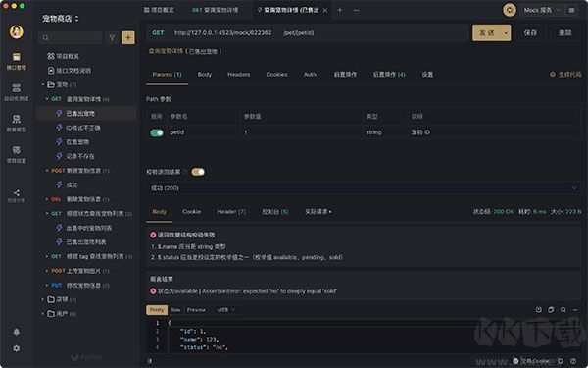Download the response with the save icon
Viewport: 588px width, 368px height.
tap(538, 310)
